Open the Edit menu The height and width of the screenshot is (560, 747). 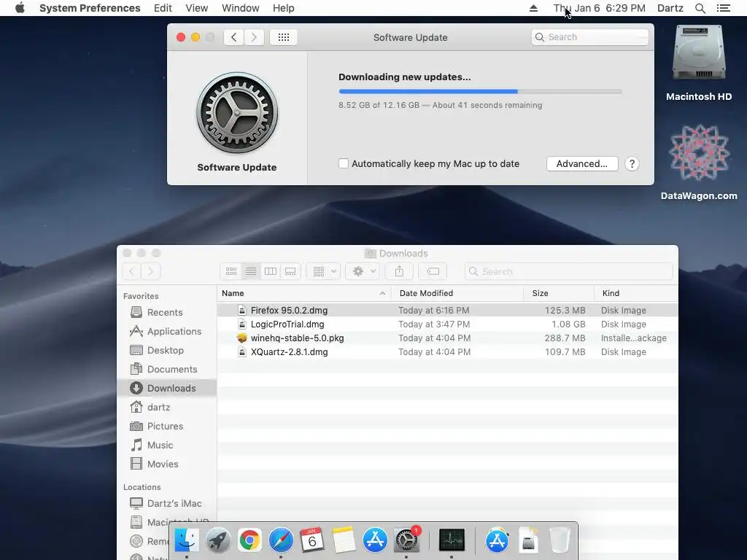(163, 8)
